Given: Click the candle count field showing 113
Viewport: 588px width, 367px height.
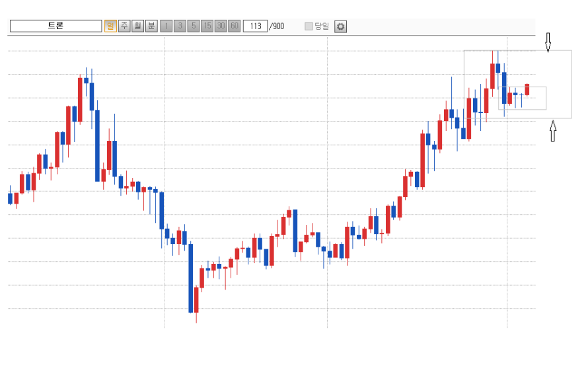Looking at the screenshot, I should (255, 26).
